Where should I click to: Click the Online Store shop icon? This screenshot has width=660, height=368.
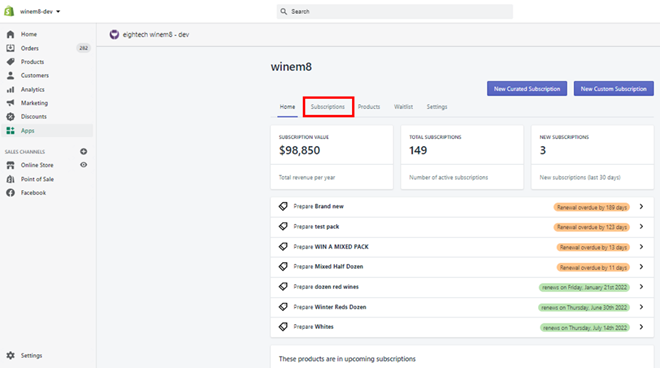(11, 165)
